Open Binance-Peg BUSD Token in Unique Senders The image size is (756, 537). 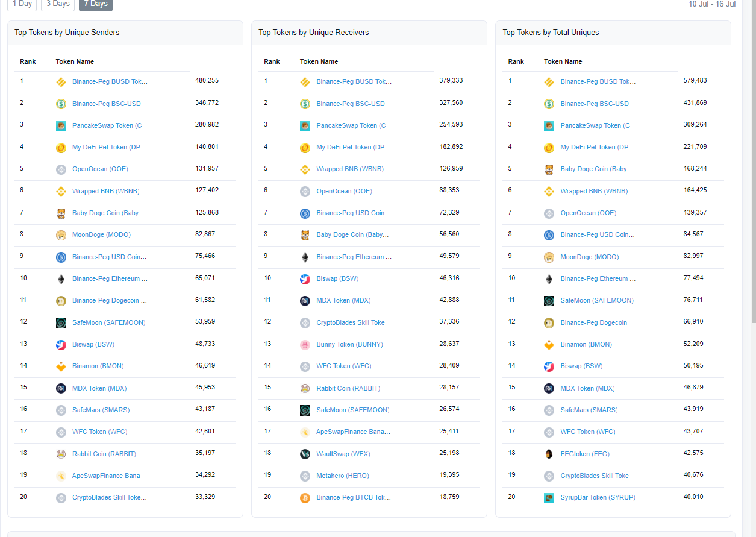coord(110,81)
